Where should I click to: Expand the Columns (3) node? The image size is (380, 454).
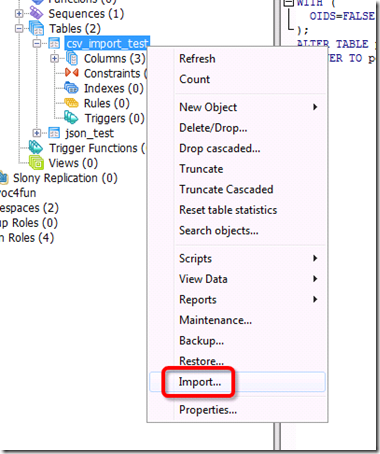[x=54, y=59]
